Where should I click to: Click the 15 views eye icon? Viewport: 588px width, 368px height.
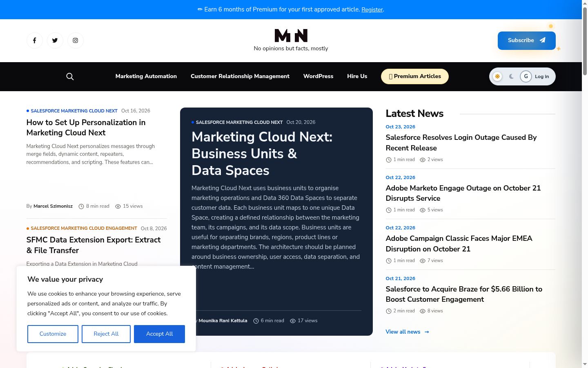click(118, 206)
